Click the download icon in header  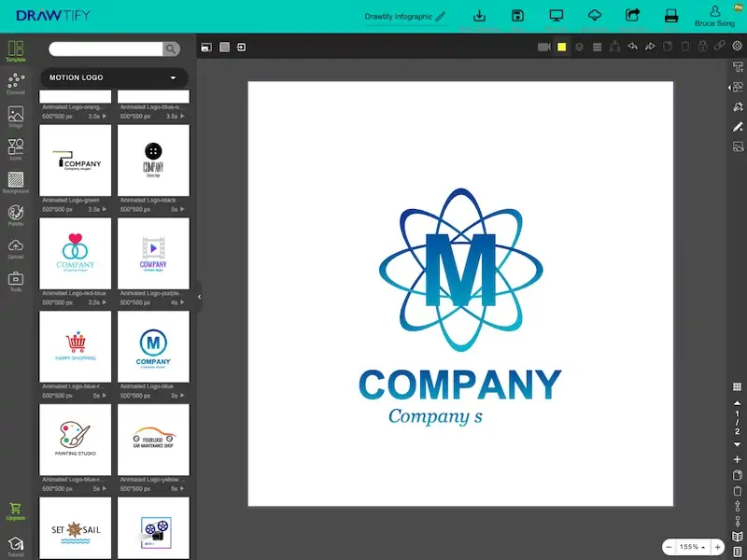(479, 16)
